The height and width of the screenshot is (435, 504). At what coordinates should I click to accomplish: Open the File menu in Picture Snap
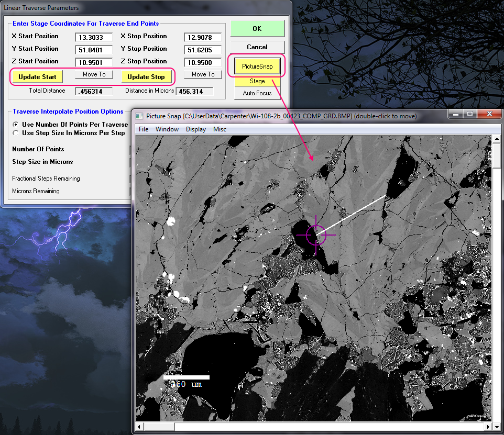[144, 129]
